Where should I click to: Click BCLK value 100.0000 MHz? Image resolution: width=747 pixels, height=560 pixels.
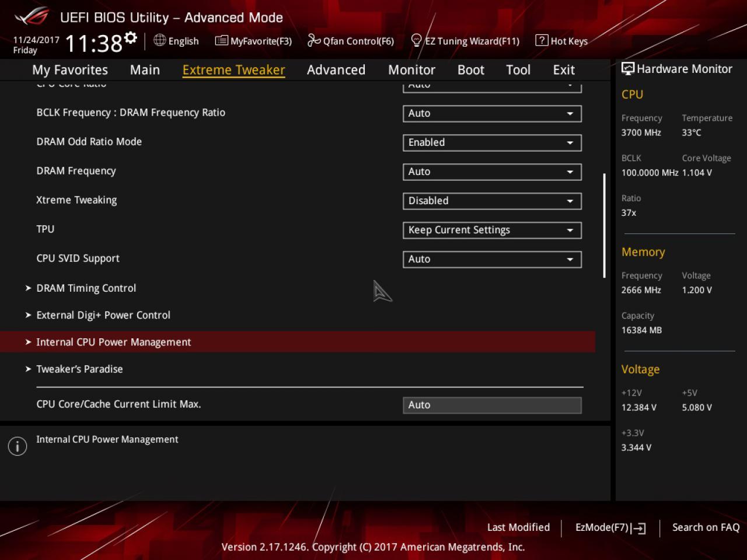650,173
